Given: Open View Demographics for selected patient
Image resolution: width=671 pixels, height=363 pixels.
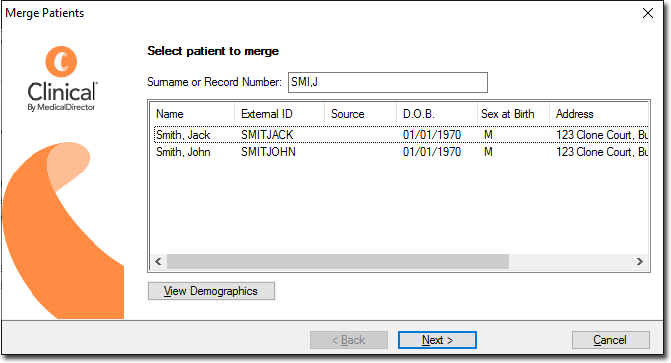Looking at the screenshot, I should (211, 291).
